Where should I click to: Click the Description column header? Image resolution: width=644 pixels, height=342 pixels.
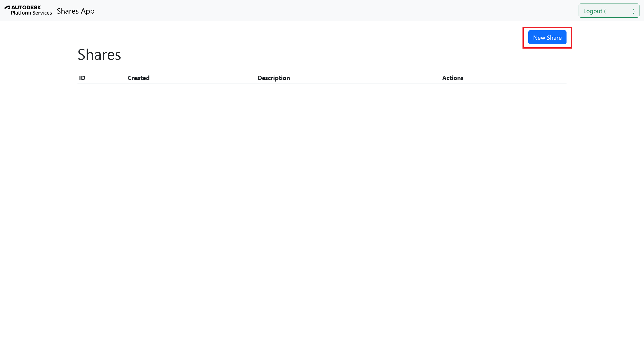coord(274,78)
